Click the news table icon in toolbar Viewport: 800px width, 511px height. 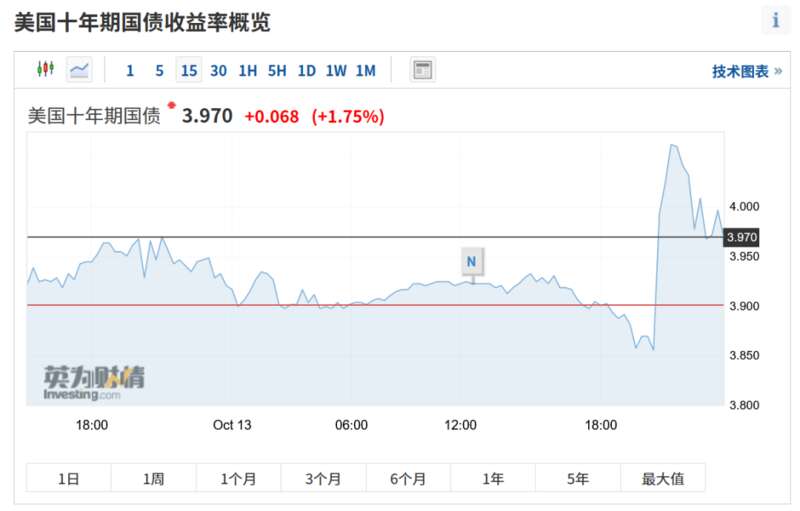point(422,69)
